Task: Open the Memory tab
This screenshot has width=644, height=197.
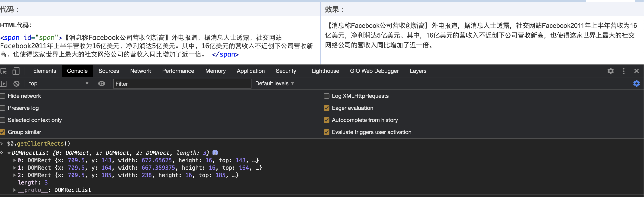Action: point(216,71)
